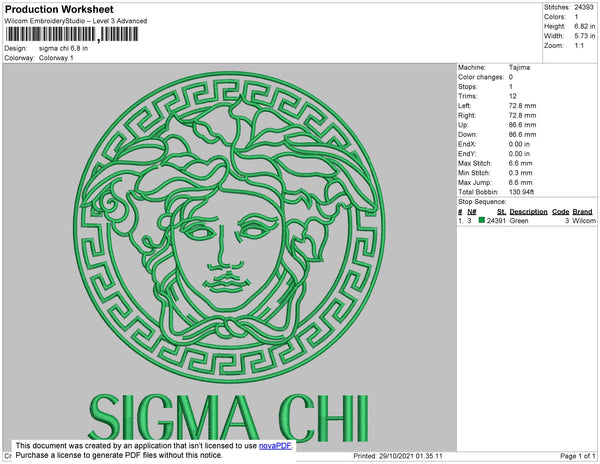Click the Code column header
This screenshot has width=600, height=464.
point(561,212)
